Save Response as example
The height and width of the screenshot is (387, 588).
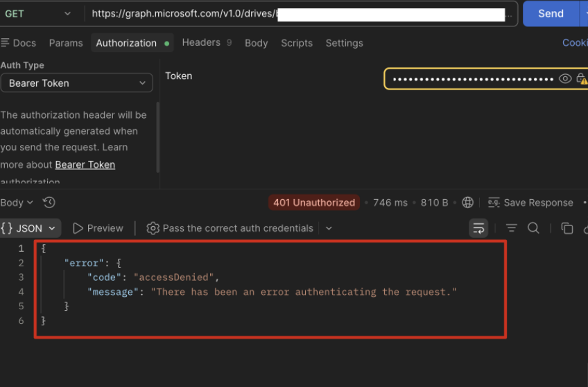point(530,203)
